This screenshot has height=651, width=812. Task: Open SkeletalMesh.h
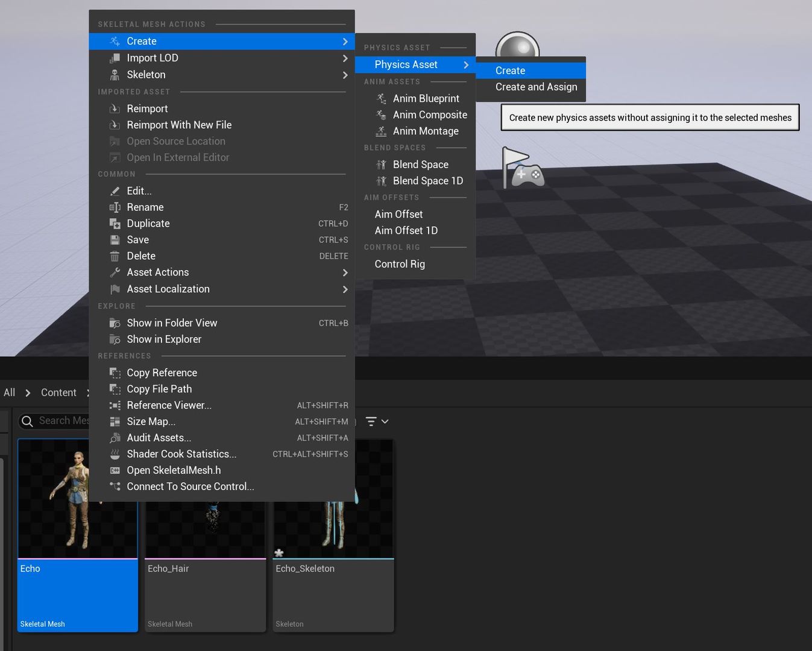click(174, 470)
